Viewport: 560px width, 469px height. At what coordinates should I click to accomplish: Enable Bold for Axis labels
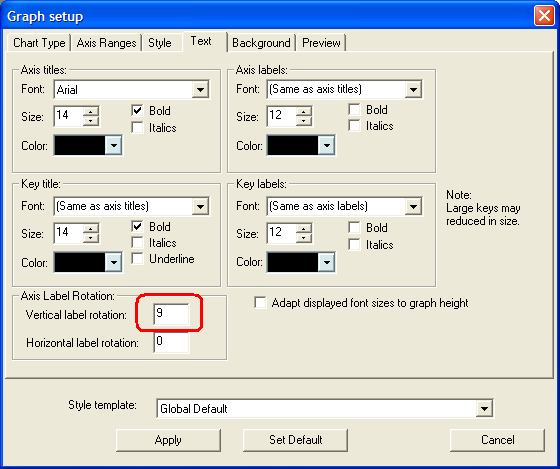(x=354, y=109)
